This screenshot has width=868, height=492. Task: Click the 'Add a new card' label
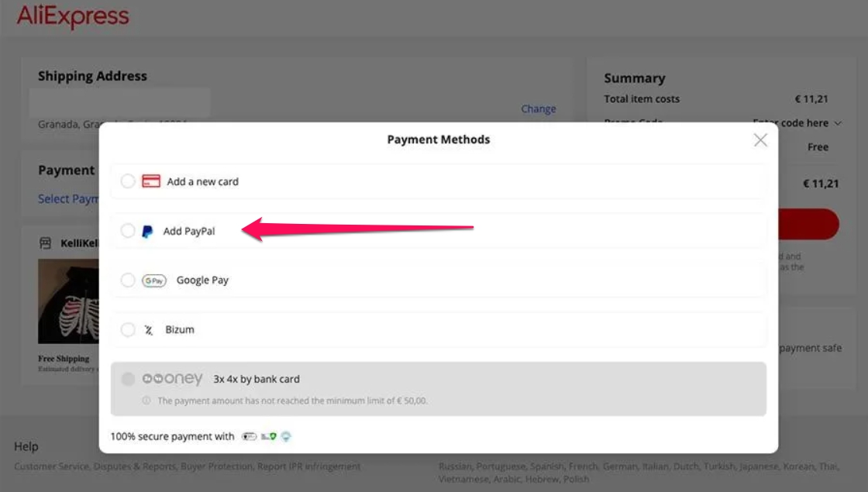202,181
